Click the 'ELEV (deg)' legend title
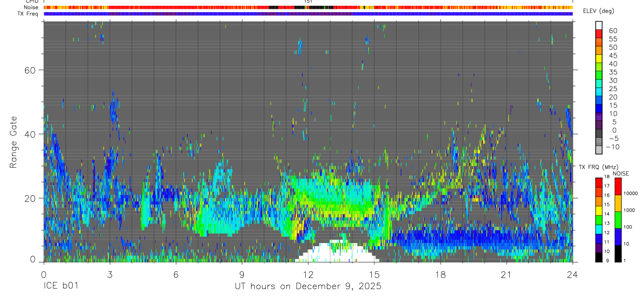The width and height of the screenshot is (644, 297). [599, 10]
